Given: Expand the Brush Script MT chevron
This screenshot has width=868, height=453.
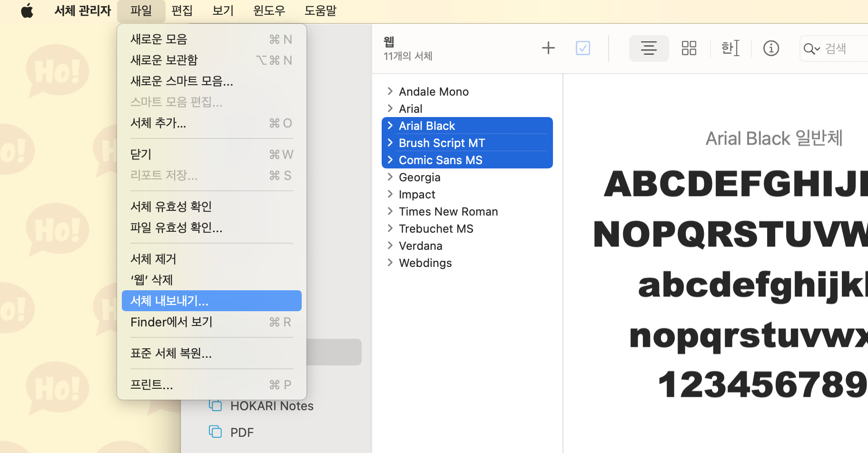Looking at the screenshot, I should [390, 143].
